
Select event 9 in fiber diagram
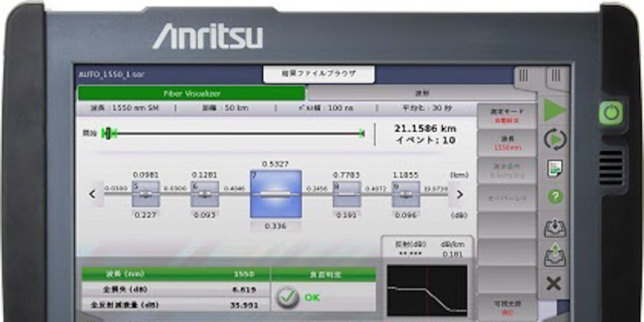406,194
